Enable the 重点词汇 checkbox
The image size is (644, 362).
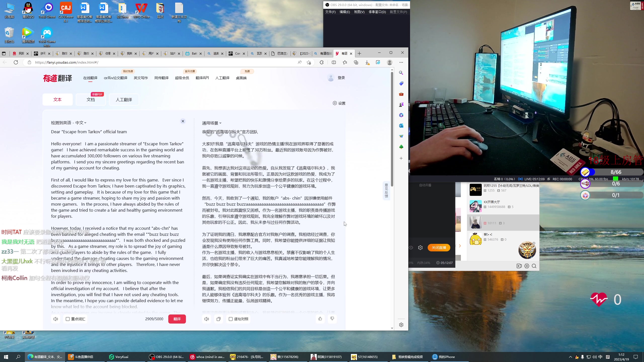[68, 319]
